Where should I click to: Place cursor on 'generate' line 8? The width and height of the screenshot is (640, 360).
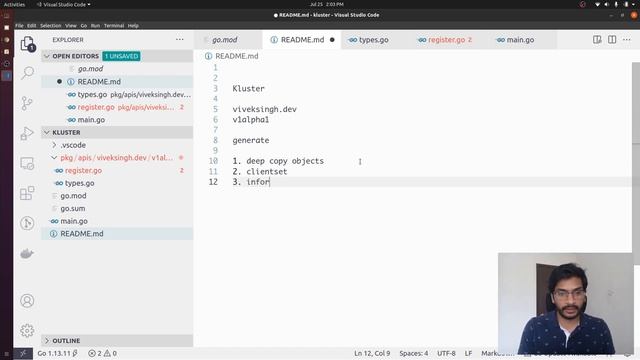coord(251,140)
